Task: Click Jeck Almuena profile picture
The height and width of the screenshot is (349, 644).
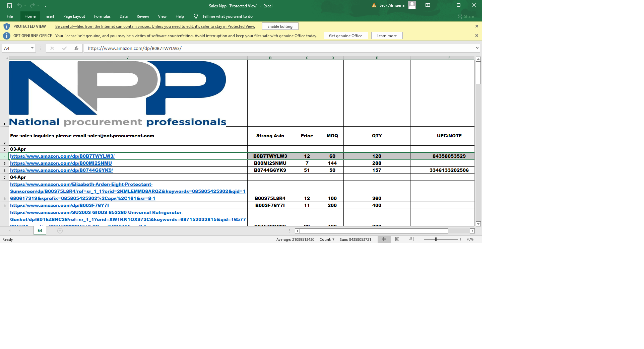Action: coord(412,5)
